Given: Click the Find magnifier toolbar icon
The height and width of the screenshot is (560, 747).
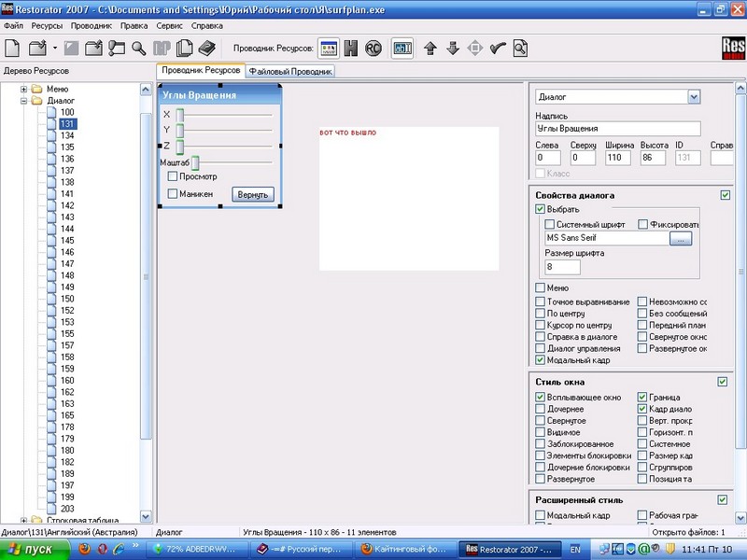Looking at the screenshot, I should point(139,48).
